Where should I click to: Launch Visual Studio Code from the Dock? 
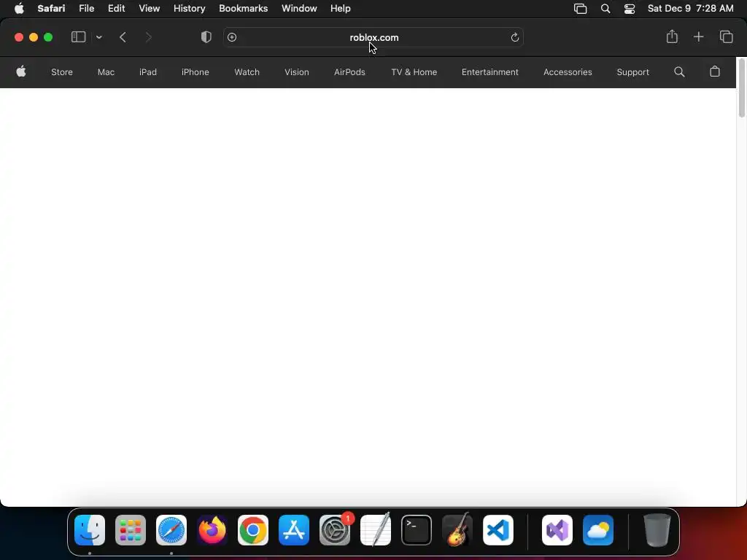pyautogui.click(x=498, y=530)
